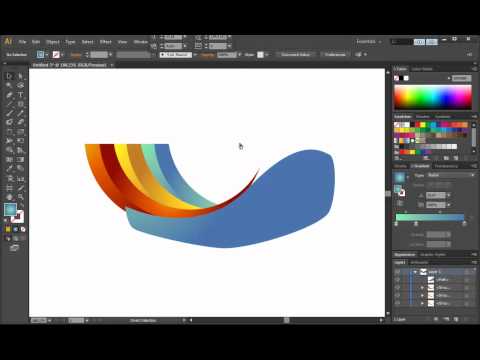Viewport: 480px width, 360px height.
Task: Select the Paintbrush tool
Action: tap(9, 113)
